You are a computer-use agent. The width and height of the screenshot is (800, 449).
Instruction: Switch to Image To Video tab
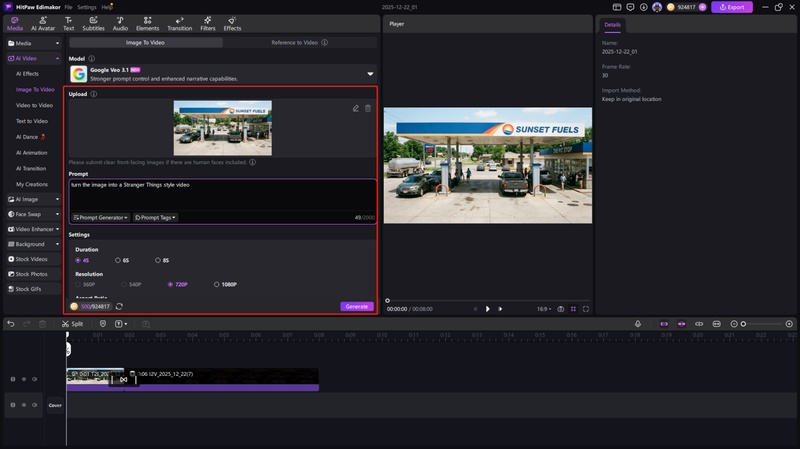(x=145, y=42)
